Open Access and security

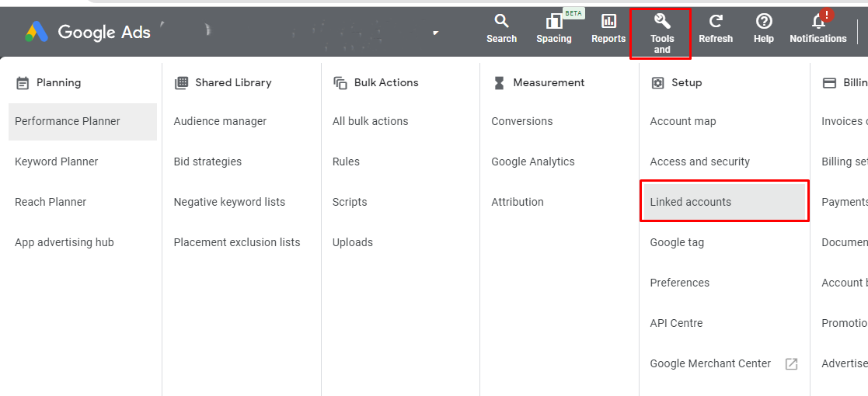(x=699, y=162)
